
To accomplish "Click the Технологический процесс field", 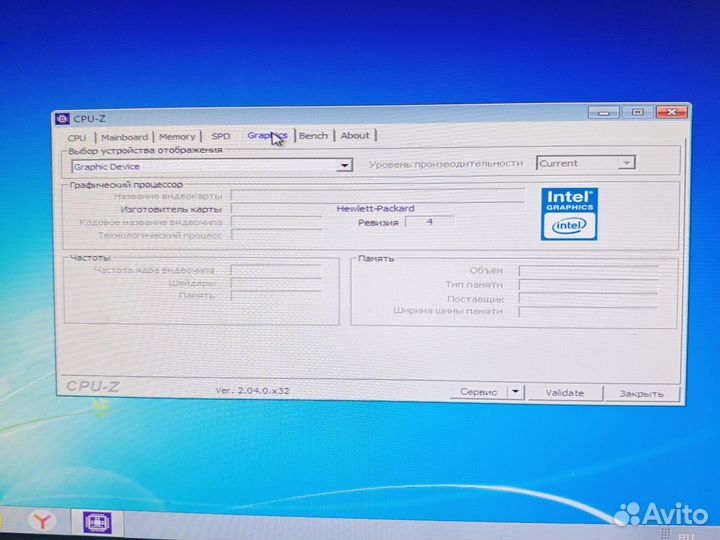I will (276, 235).
